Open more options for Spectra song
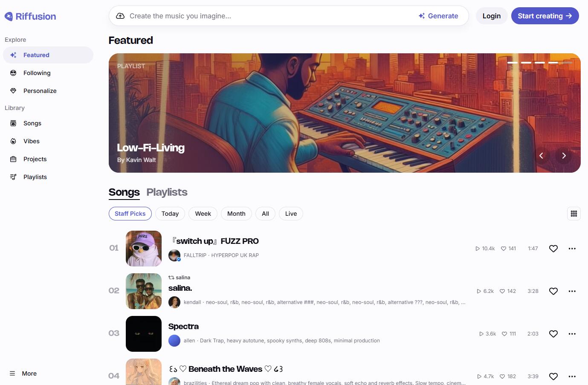This screenshot has height=385, width=588. coord(572,334)
